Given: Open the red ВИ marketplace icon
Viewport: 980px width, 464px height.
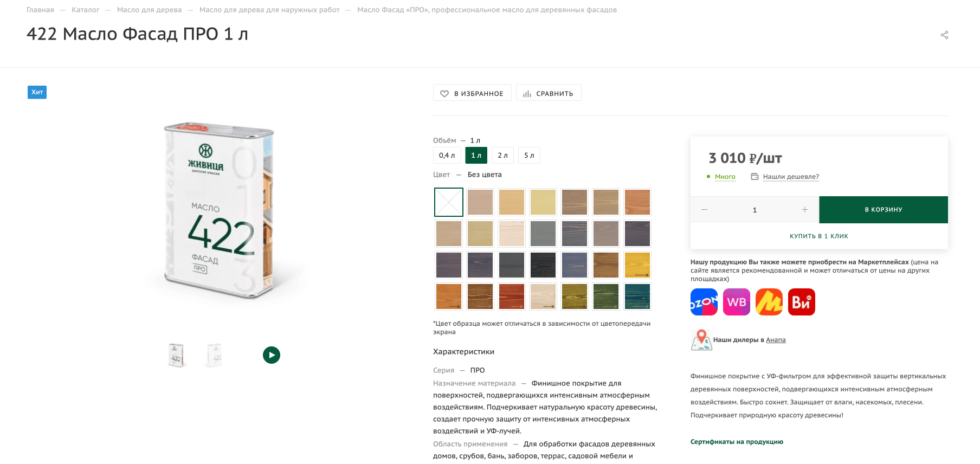Looking at the screenshot, I should pos(801,302).
